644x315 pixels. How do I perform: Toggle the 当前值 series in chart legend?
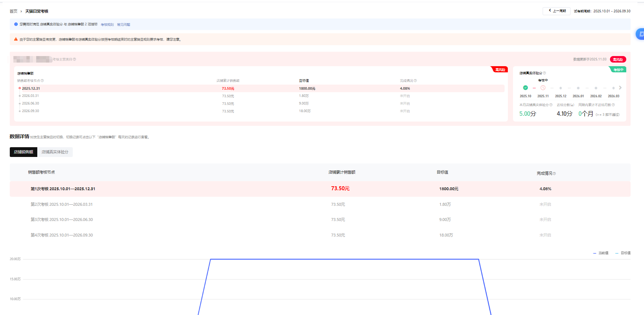pos(601,253)
